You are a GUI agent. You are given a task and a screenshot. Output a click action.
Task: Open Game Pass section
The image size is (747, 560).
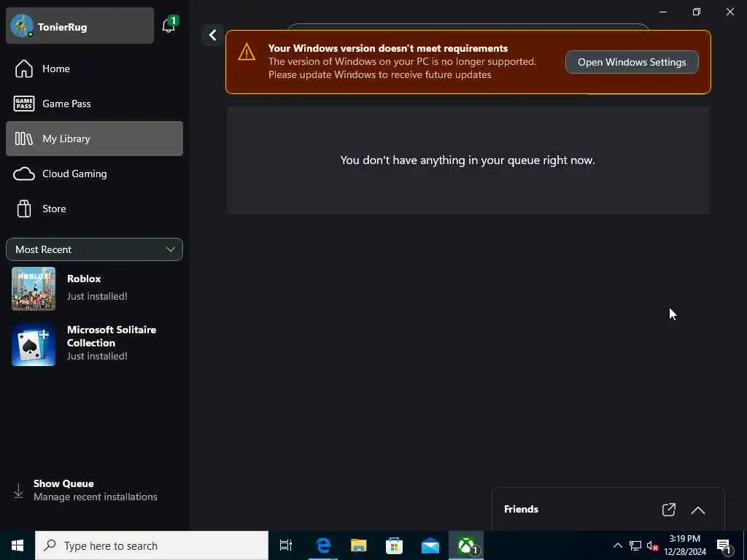click(x=94, y=104)
